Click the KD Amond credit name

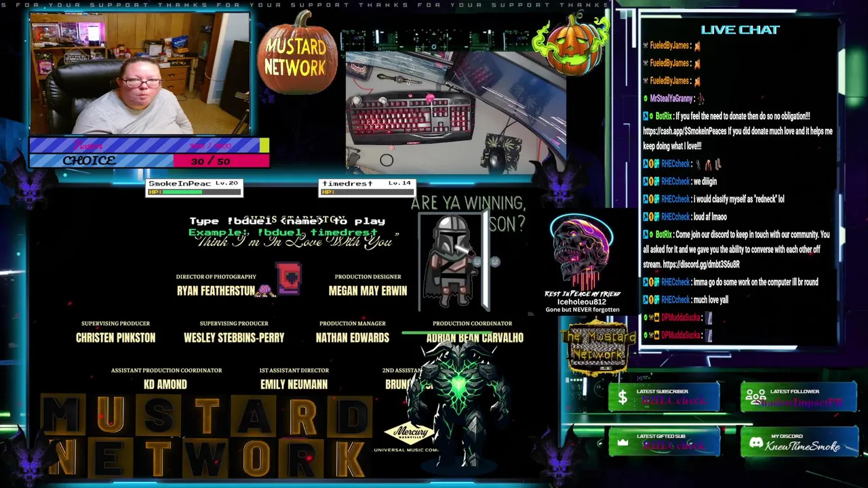165,384
